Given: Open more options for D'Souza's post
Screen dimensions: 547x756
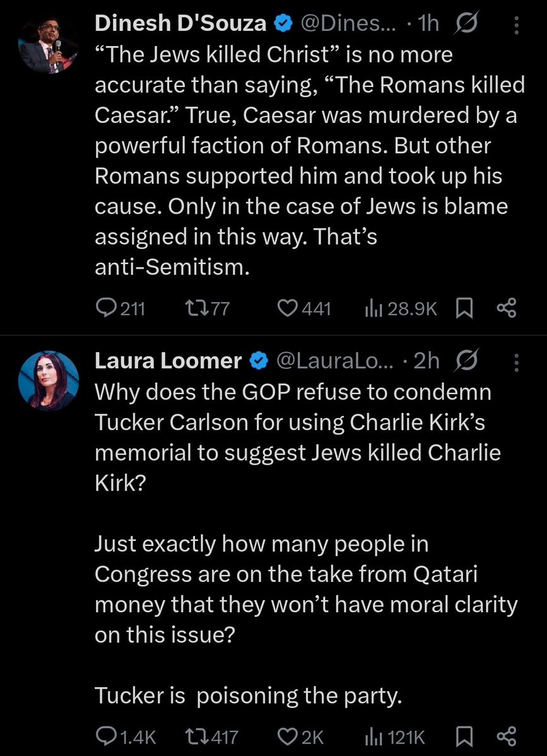Looking at the screenshot, I should (x=517, y=25).
